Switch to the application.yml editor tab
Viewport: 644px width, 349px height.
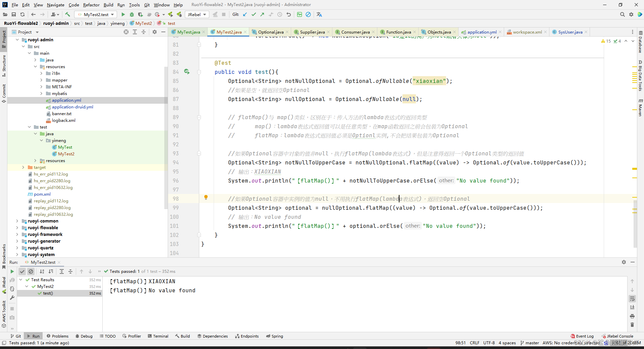482,32
